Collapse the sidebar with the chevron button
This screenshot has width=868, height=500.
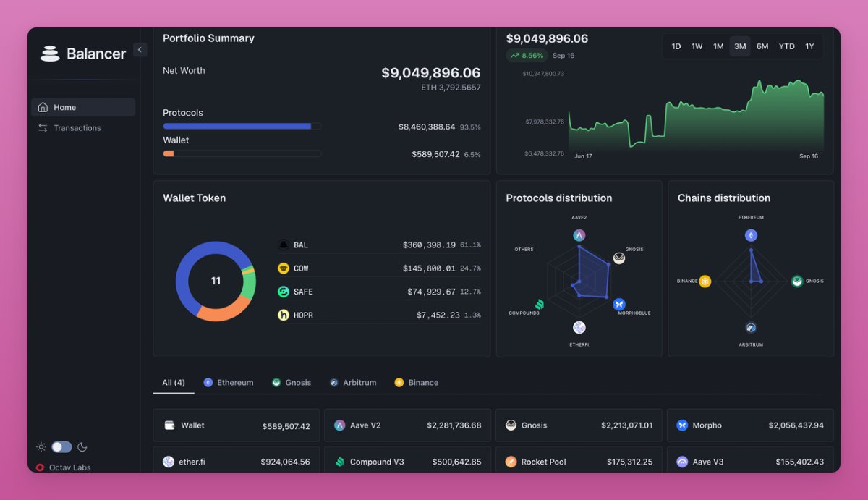pos(140,49)
